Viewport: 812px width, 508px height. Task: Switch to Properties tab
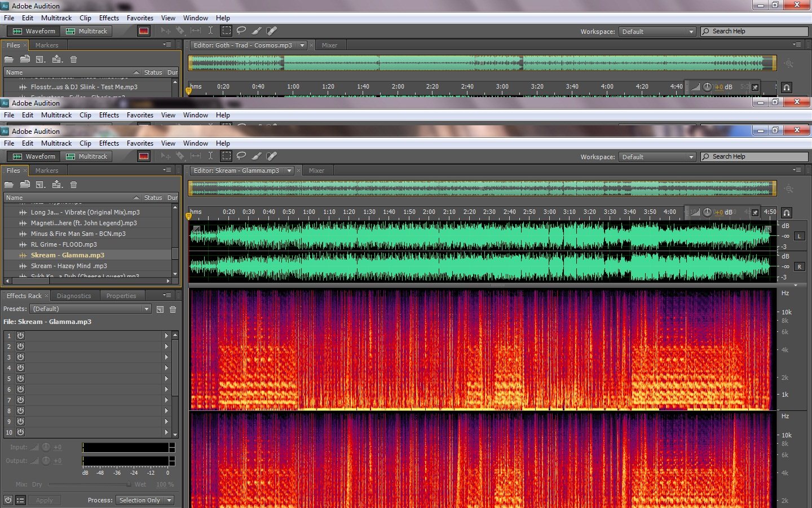tap(121, 296)
